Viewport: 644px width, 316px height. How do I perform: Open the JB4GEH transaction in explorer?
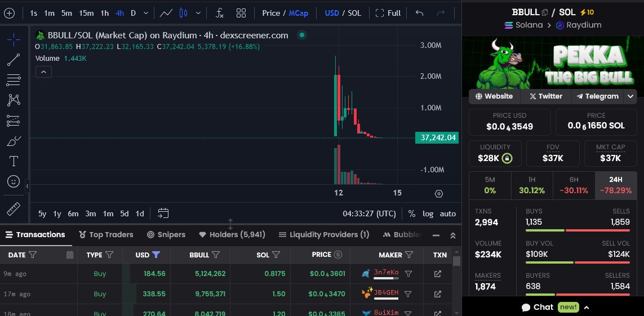point(438,294)
